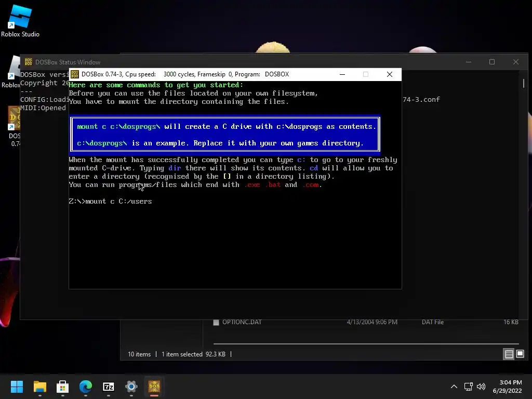Maximize the DOSBox Status Window
This screenshot has height=399, width=532.
pos(492,62)
